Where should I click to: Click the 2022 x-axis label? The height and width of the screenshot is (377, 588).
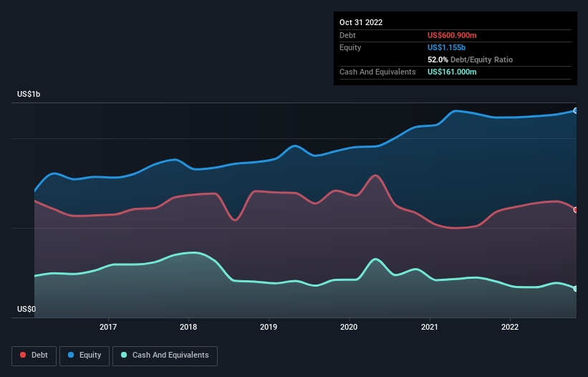[510, 327]
